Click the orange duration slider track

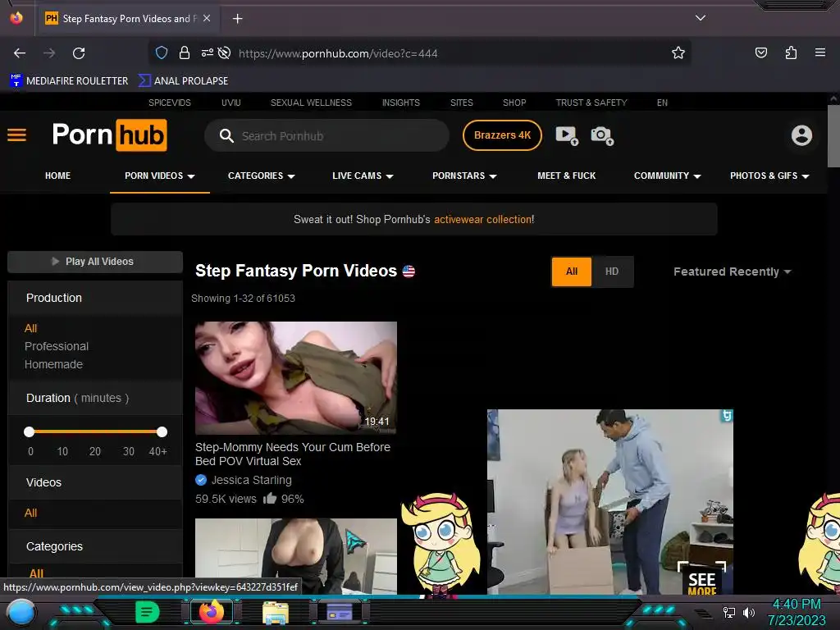[95, 431]
